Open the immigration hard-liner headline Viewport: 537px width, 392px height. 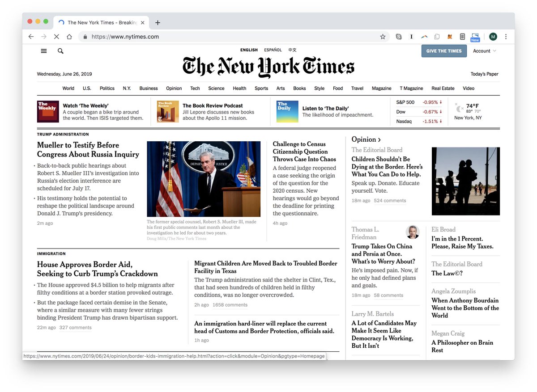pyautogui.click(x=264, y=327)
